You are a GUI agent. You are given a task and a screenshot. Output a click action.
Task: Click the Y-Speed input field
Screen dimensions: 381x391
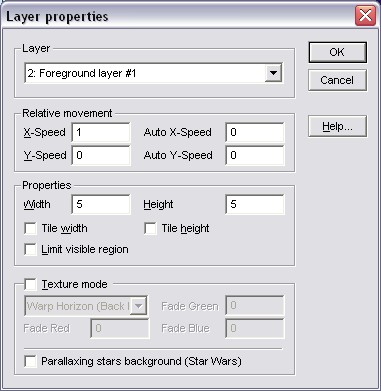click(x=101, y=155)
